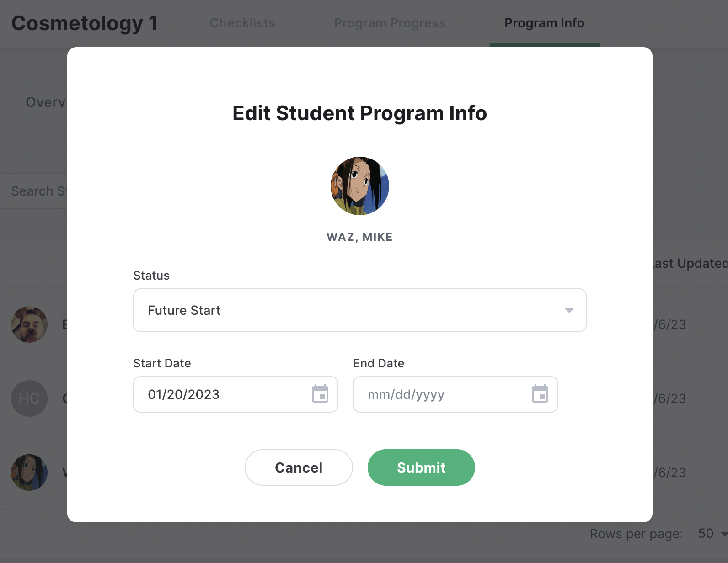Viewport: 728px width, 563px height.
Task: Submit the student program info form
Action: [421, 467]
